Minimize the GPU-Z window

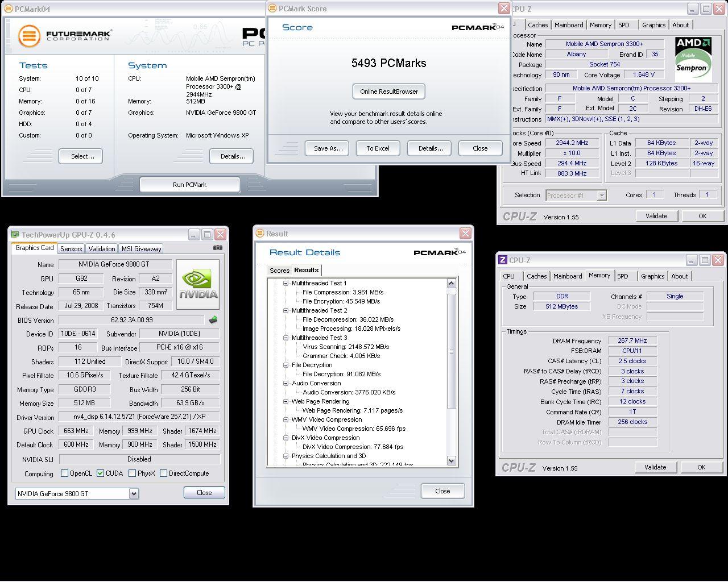pyautogui.click(x=194, y=234)
